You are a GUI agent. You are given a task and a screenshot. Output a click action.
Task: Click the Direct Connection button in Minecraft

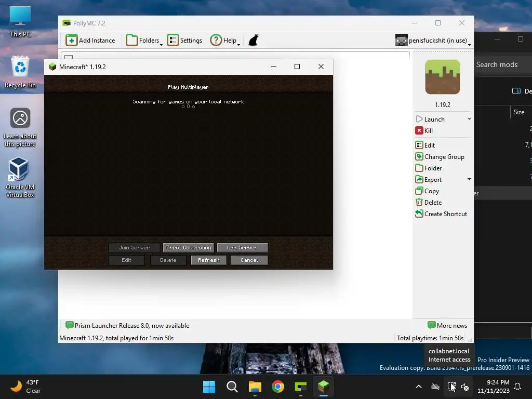click(x=188, y=248)
